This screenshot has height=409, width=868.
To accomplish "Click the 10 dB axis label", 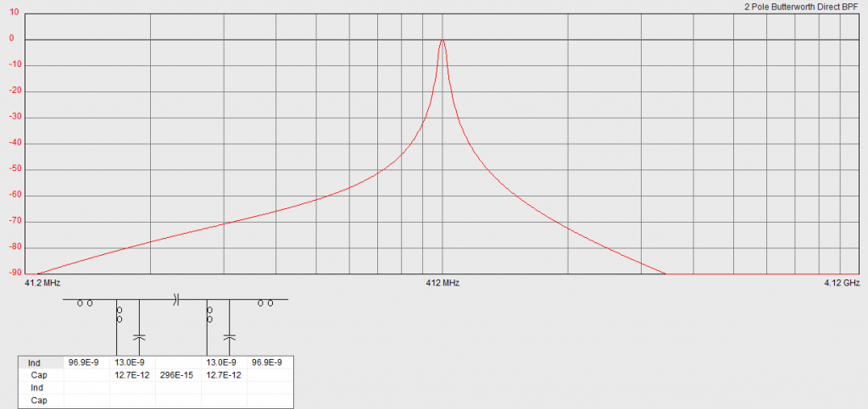I will [14, 13].
